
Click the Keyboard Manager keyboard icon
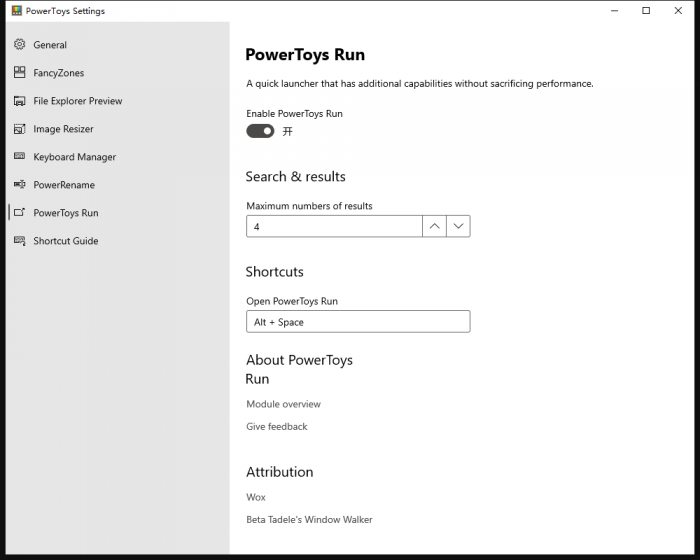point(20,156)
